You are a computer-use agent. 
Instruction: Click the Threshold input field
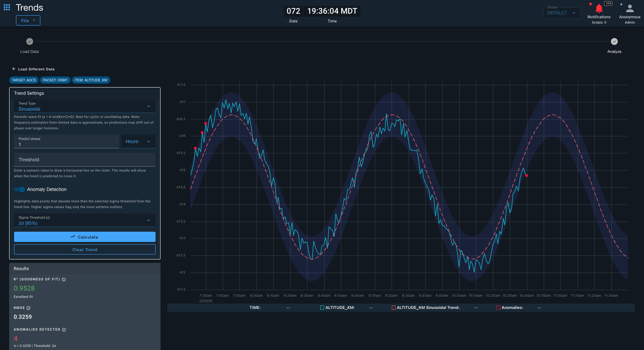pyautogui.click(x=84, y=160)
